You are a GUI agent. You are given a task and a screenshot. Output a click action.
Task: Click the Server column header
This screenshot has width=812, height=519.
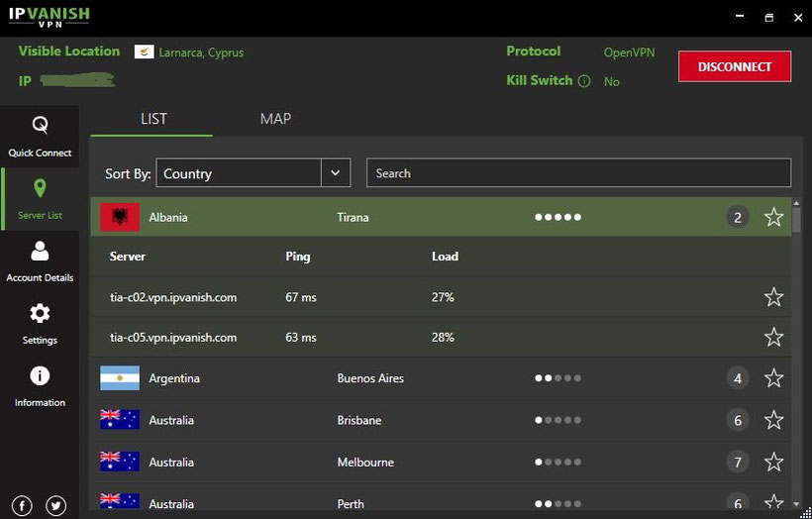coord(128,257)
